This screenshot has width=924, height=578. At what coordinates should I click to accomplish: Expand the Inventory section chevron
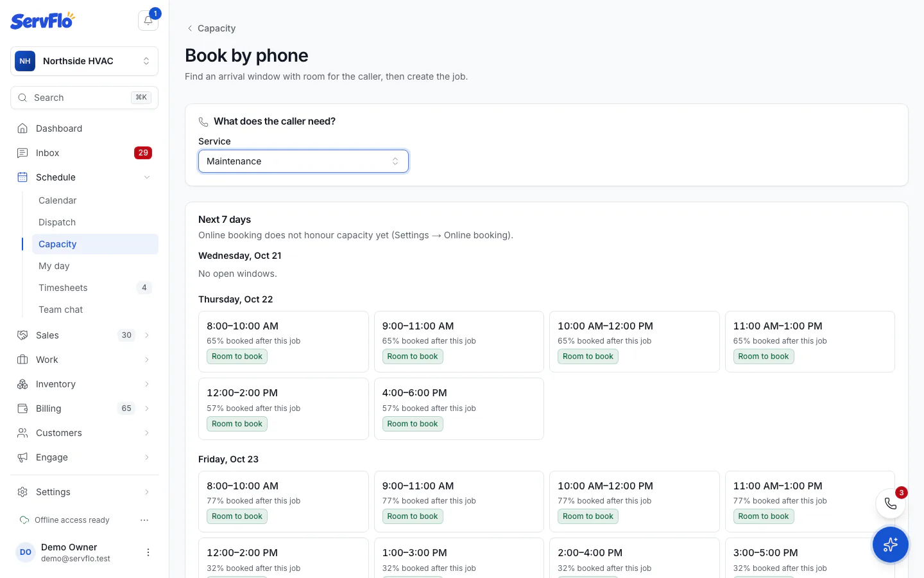point(147,384)
